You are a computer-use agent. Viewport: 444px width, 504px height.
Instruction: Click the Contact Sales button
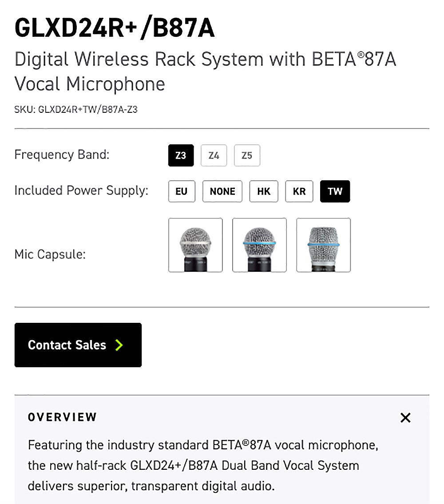tap(78, 345)
